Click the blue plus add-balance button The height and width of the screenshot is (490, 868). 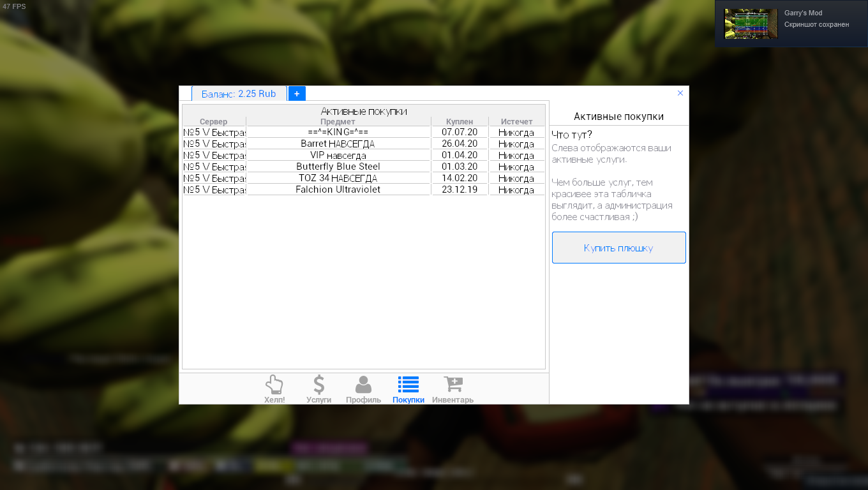pyautogui.click(x=297, y=94)
